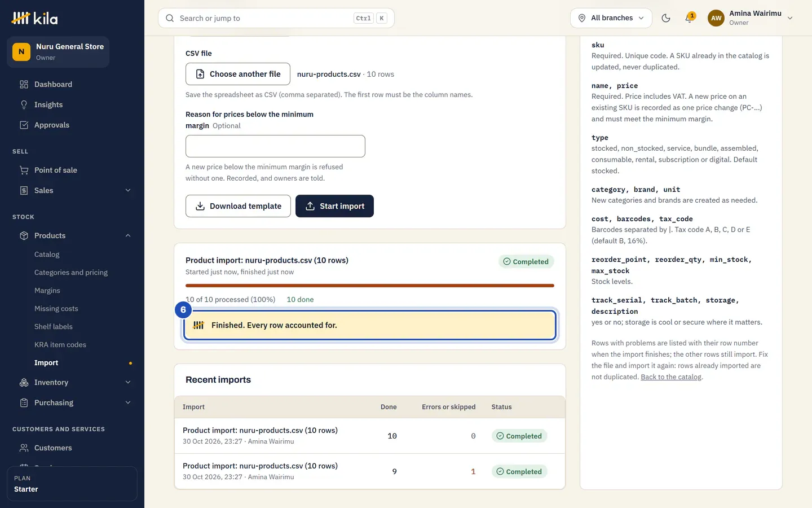Image resolution: width=812 pixels, height=508 pixels.
Task: Expand the Inventory section chevron
Action: [128, 382]
